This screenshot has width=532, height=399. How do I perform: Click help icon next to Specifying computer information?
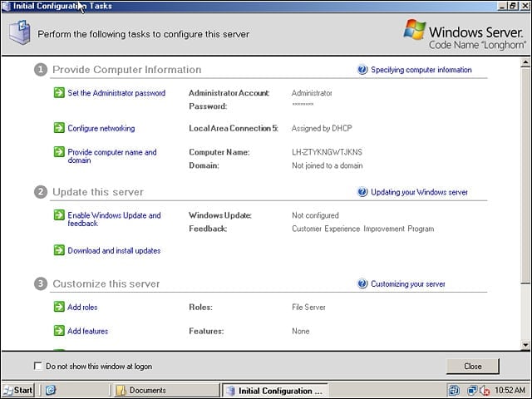coord(362,70)
